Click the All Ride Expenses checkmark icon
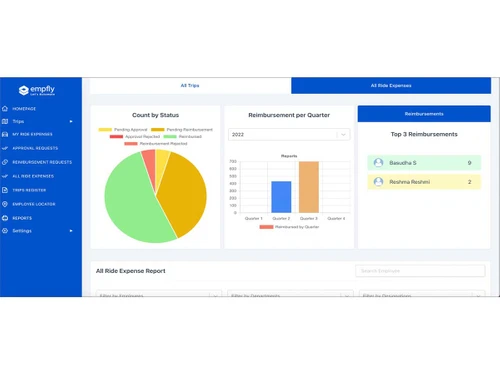Screen dimensions: 500x375 click(x=5, y=176)
